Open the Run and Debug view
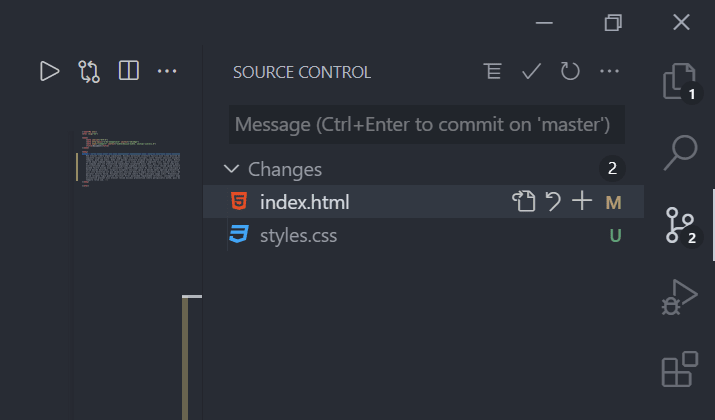The height and width of the screenshot is (420, 715). [x=679, y=297]
